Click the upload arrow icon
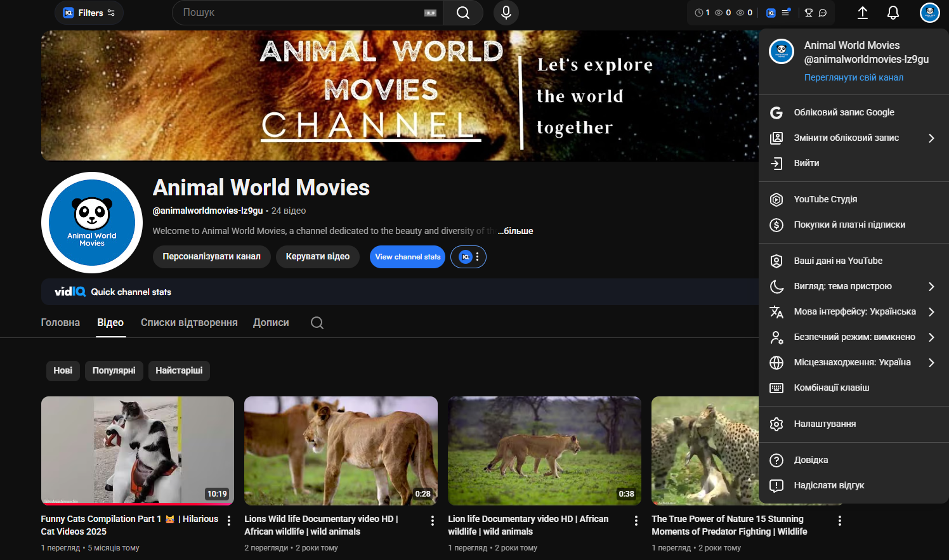The image size is (949, 560). [862, 13]
